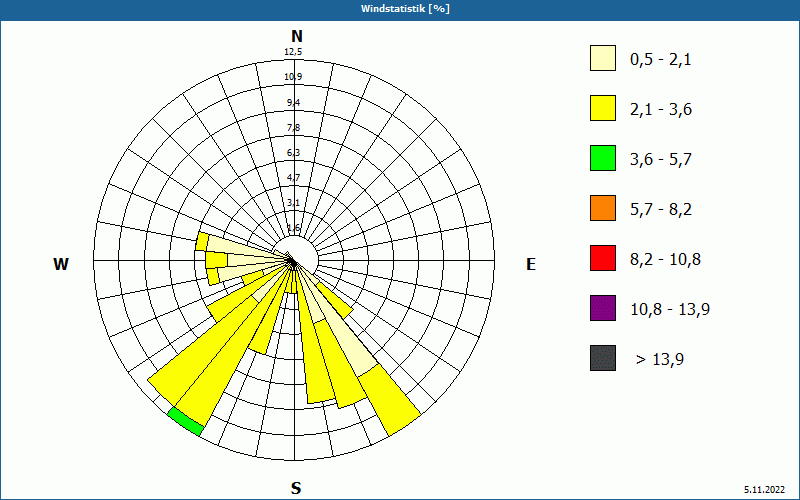Click the purple 10,8 - 13,9 legend swatch
The height and width of the screenshot is (500, 800).
click(x=603, y=308)
